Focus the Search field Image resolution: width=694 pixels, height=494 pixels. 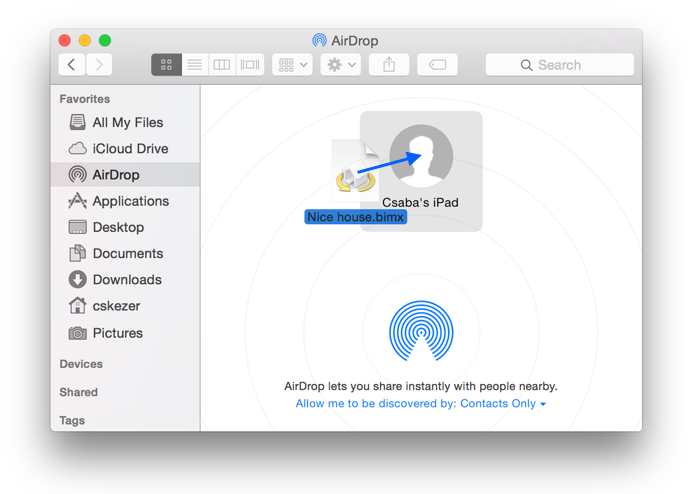point(559,65)
